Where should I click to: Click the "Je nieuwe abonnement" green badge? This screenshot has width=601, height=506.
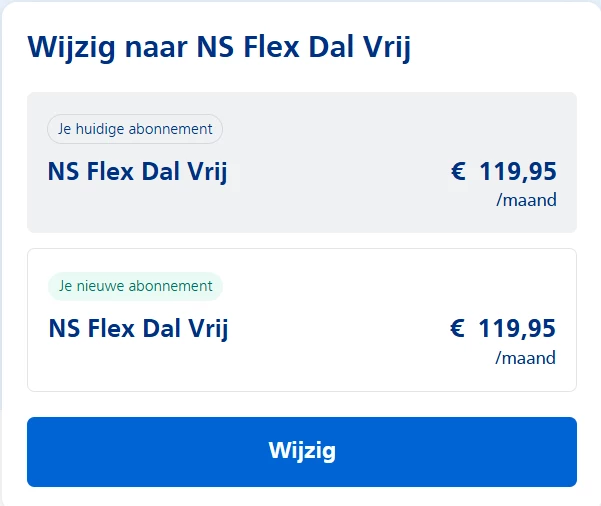pyautogui.click(x=135, y=286)
